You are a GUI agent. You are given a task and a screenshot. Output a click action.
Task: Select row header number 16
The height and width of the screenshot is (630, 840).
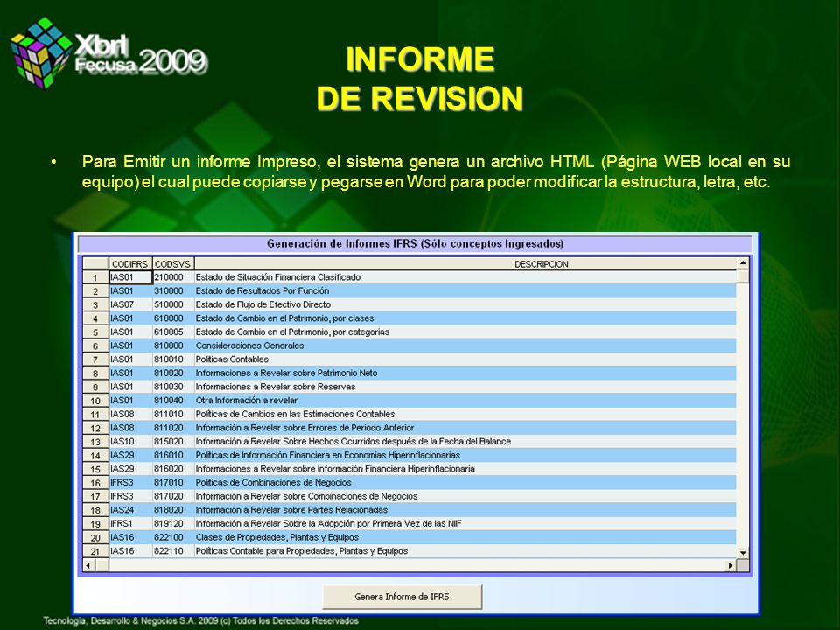coord(95,483)
